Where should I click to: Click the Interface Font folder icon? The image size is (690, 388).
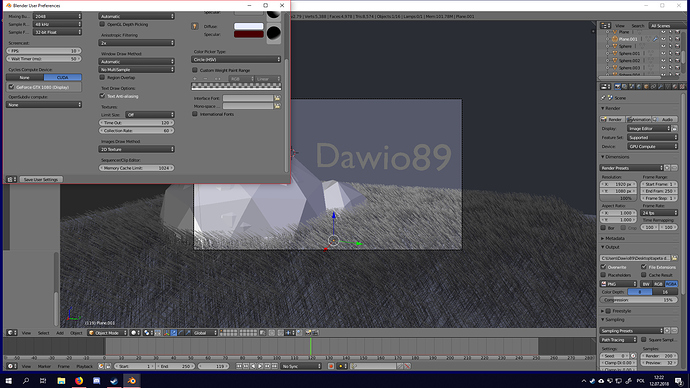(x=277, y=98)
